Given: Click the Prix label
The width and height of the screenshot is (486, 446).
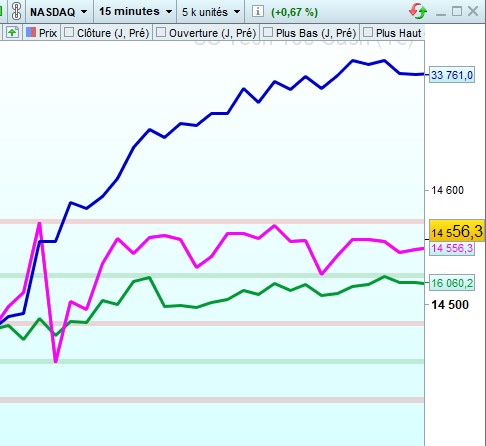Looking at the screenshot, I should point(48,33).
